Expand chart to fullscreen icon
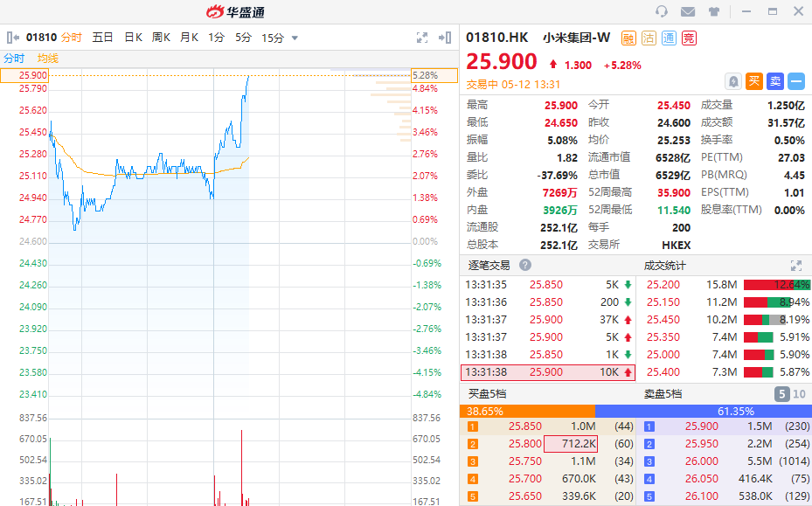This screenshot has height=506, width=812. click(x=422, y=38)
